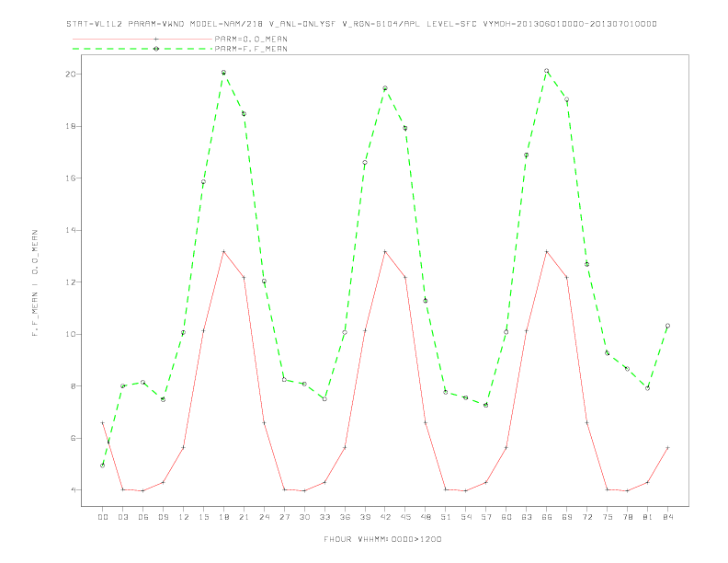Click green F.F_MEAN peak marker at hour 66

[547, 71]
